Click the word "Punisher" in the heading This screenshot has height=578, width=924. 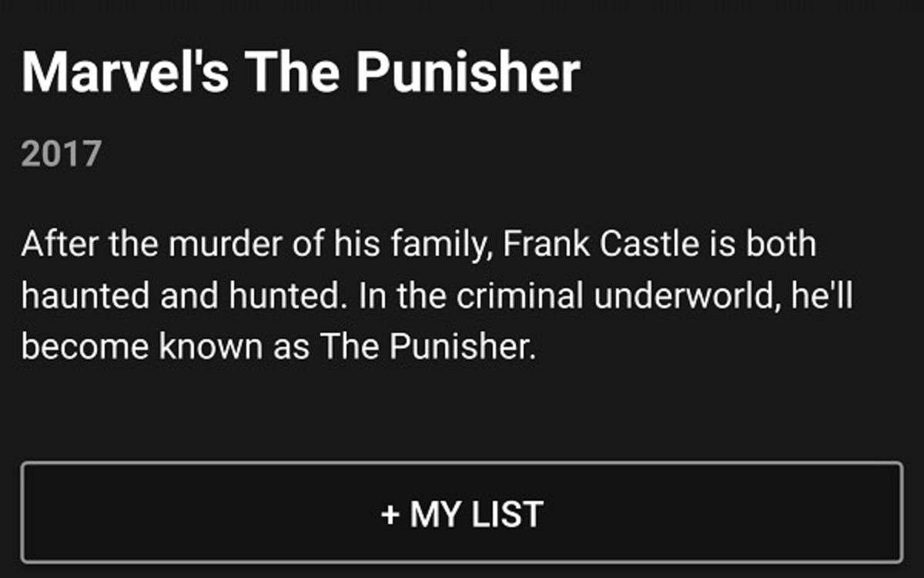(467, 72)
